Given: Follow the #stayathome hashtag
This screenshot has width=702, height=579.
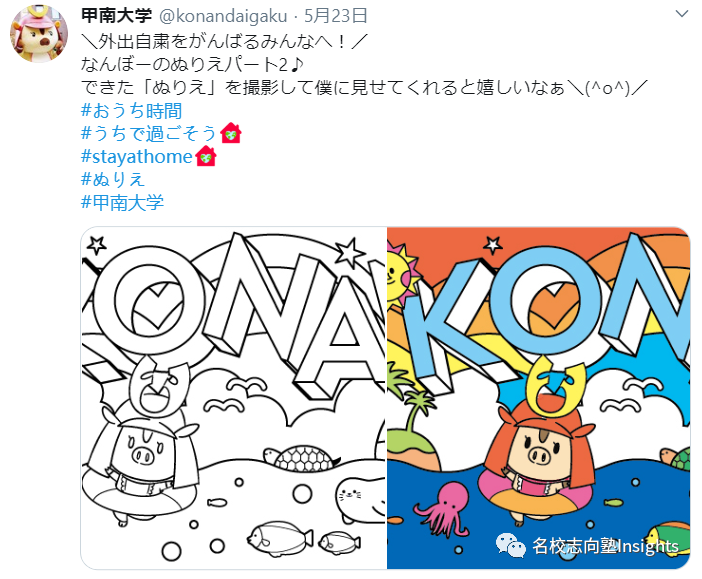Looking at the screenshot, I should [137, 157].
